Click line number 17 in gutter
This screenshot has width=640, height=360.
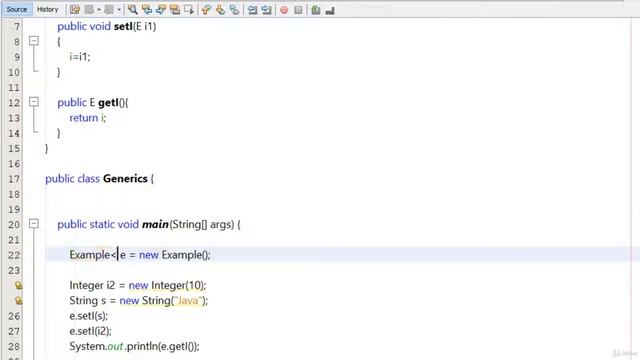pos(14,179)
